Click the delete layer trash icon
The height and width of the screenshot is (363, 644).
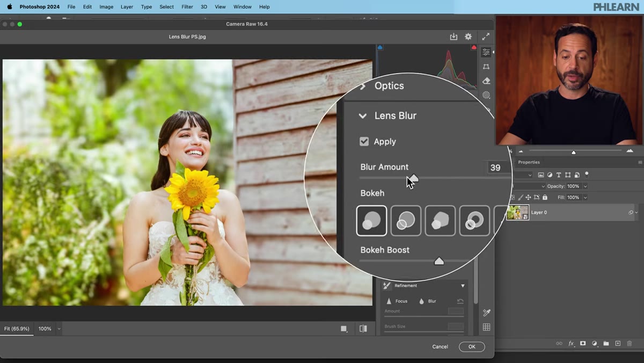click(630, 343)
